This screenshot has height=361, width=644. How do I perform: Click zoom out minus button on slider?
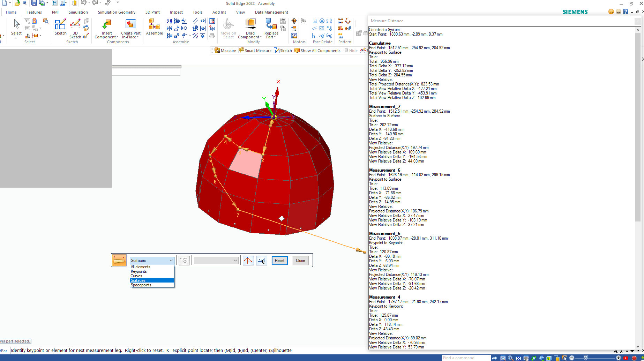(x=572, y=358)
